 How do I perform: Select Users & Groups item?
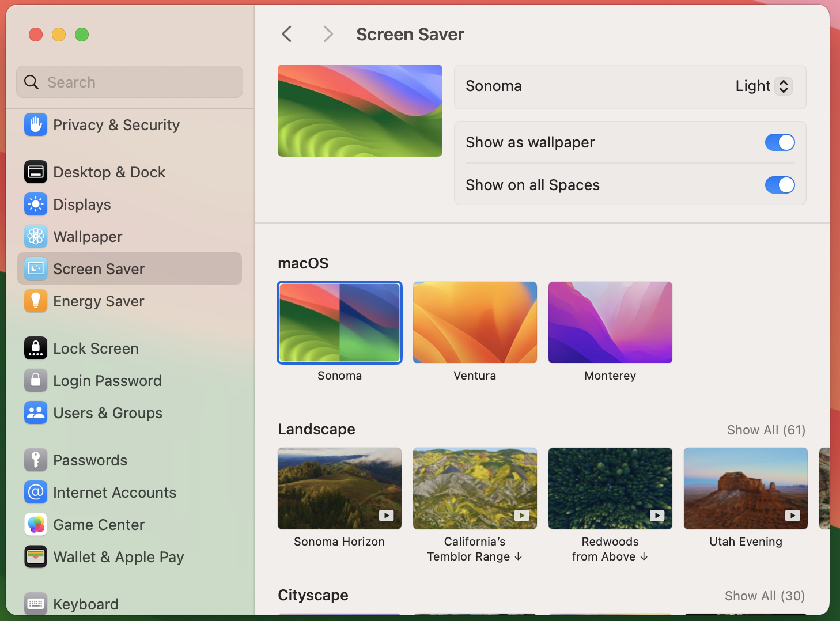[x=130, y=412]
